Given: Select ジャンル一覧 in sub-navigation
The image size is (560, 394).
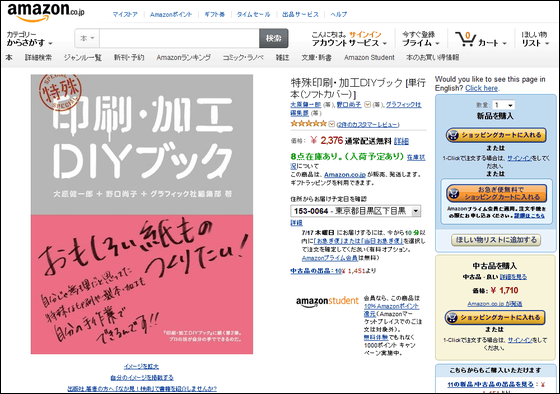Looking at the screenshot, I should [x=83, y=57].
